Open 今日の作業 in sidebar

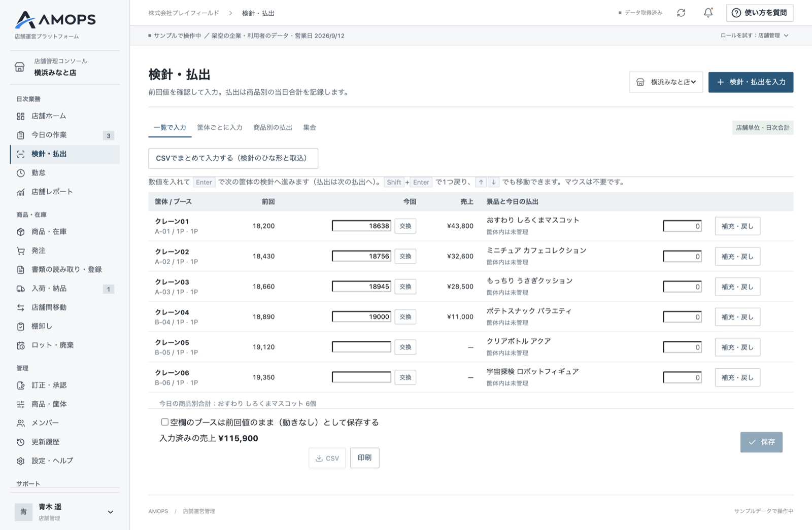pyautogui.click(x=65, y=135)
